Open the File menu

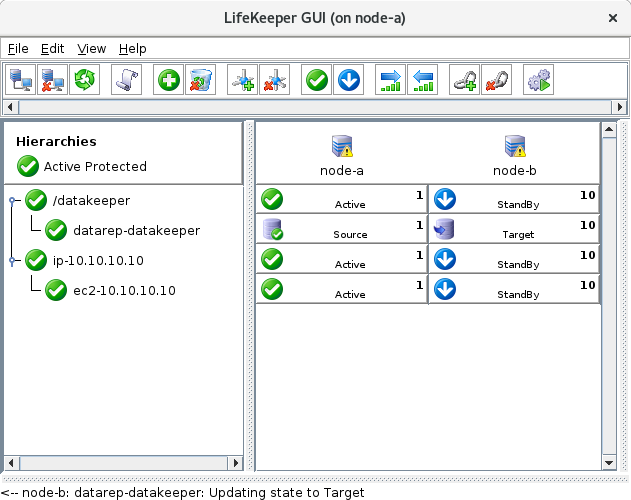[x=18, y=49]
